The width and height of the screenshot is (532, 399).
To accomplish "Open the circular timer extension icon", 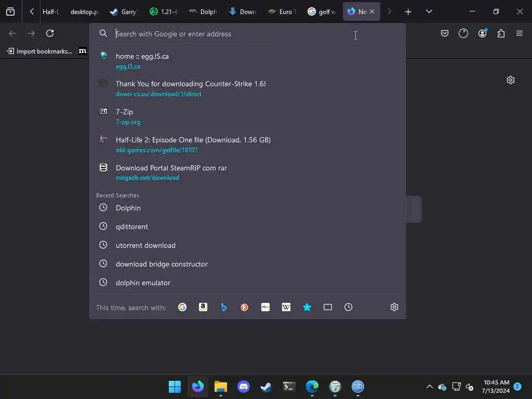I will [463, 33].
